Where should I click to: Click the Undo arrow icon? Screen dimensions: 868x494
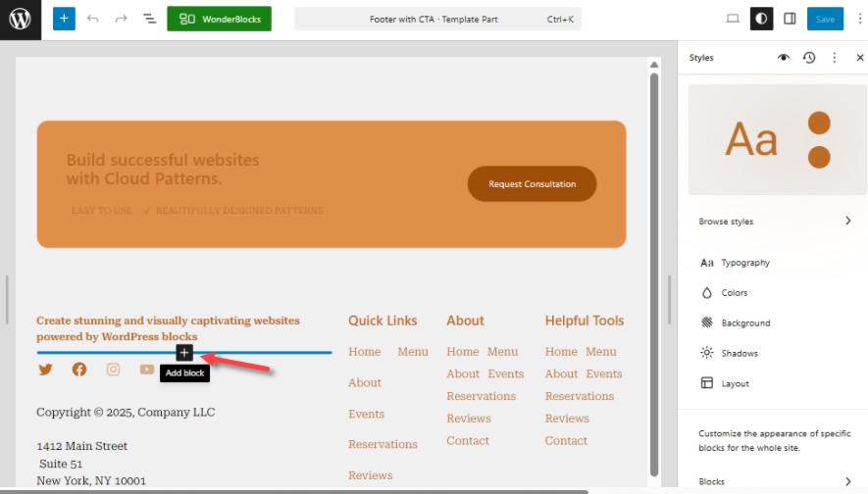(93, 19)
